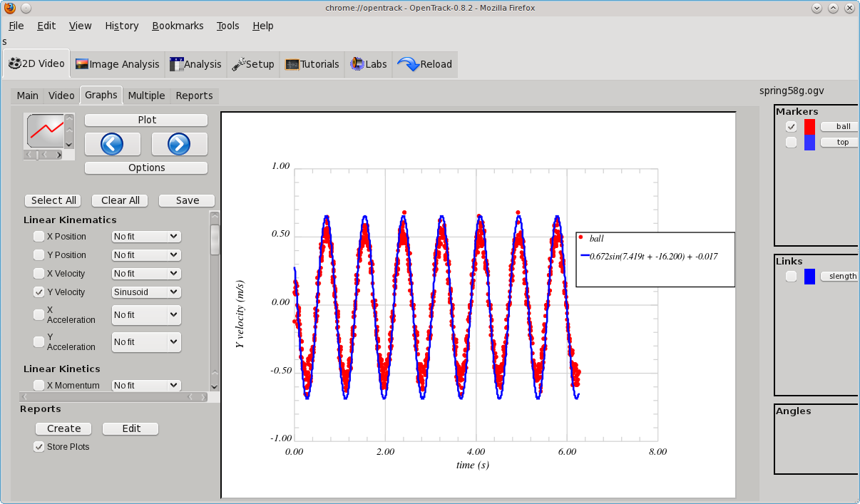Toggle the Store Plots checkbox
The width and height of the screenshot is (860, 504).
point(39,447)
